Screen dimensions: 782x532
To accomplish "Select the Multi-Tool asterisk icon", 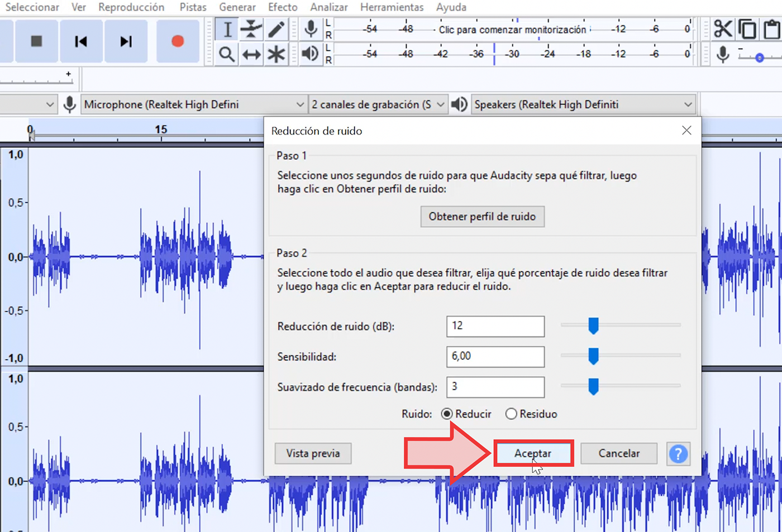I will (276, 54).
